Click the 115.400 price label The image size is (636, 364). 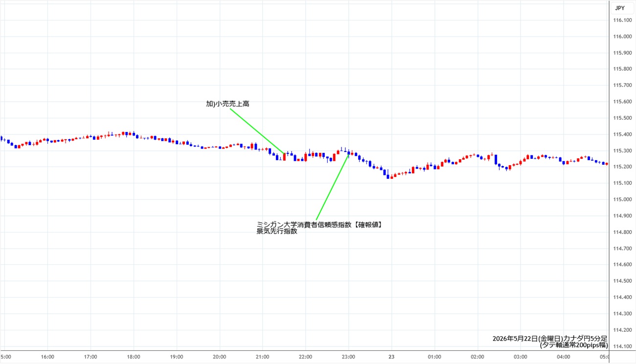pyautogui.click(x=622, y=134)
